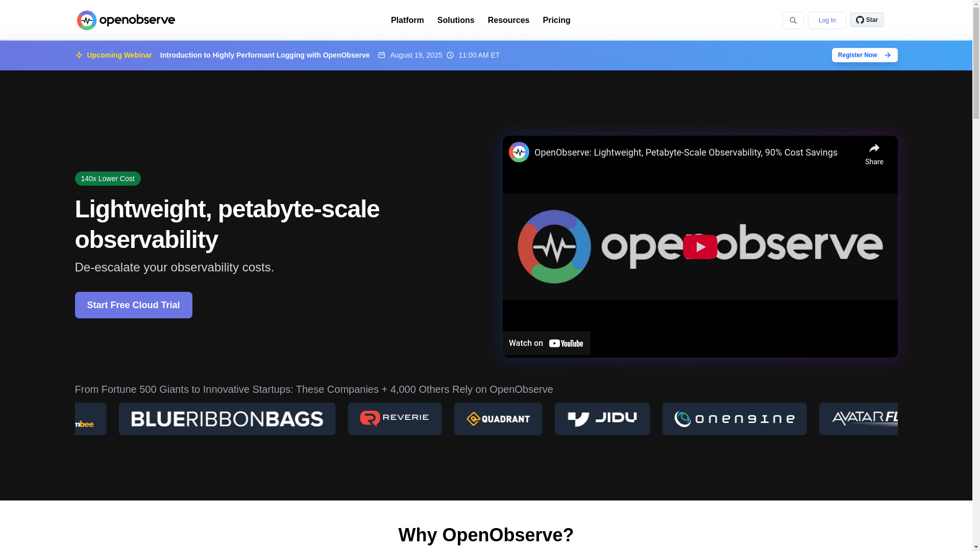Open the webinar title link
The width and height of the screenshot is (980, 551).
[265, 55]
